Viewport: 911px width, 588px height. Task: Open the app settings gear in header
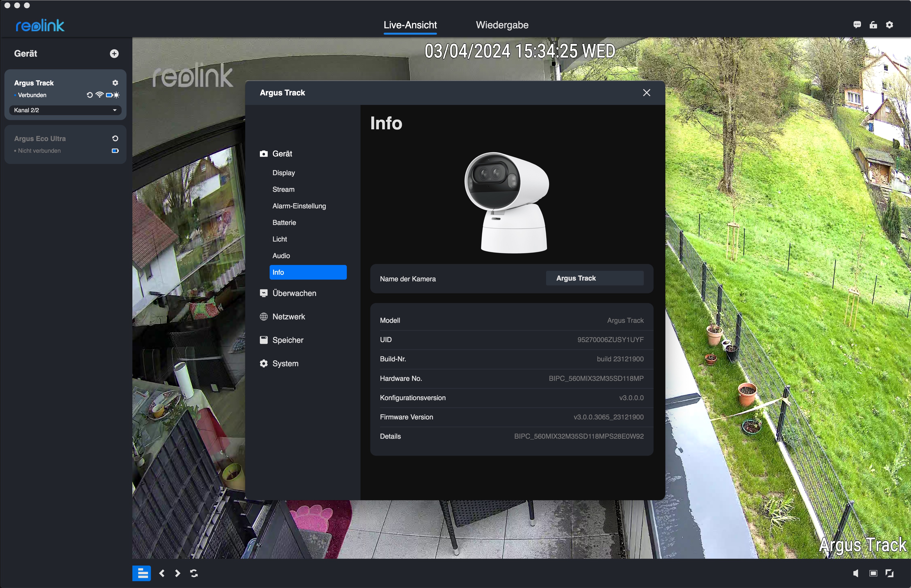890,25
